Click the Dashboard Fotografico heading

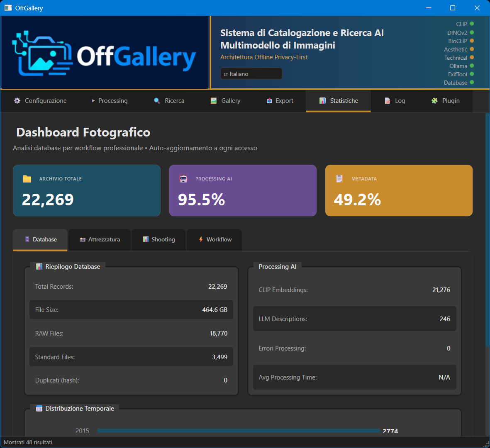(83, 132)
